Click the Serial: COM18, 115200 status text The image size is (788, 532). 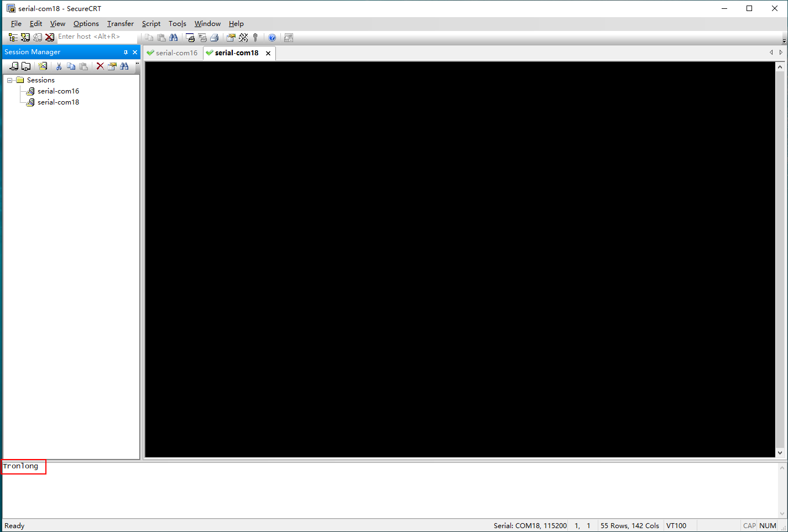point(530,526)
